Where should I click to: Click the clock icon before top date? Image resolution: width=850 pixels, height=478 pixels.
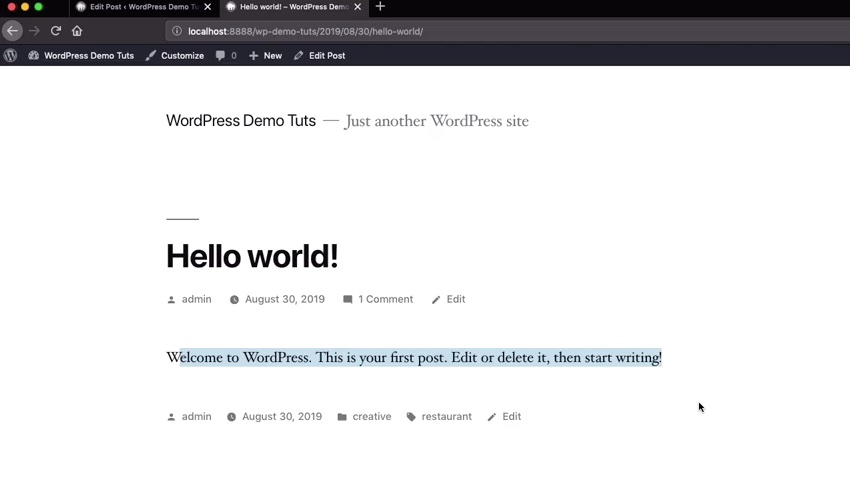click(234, 300)
